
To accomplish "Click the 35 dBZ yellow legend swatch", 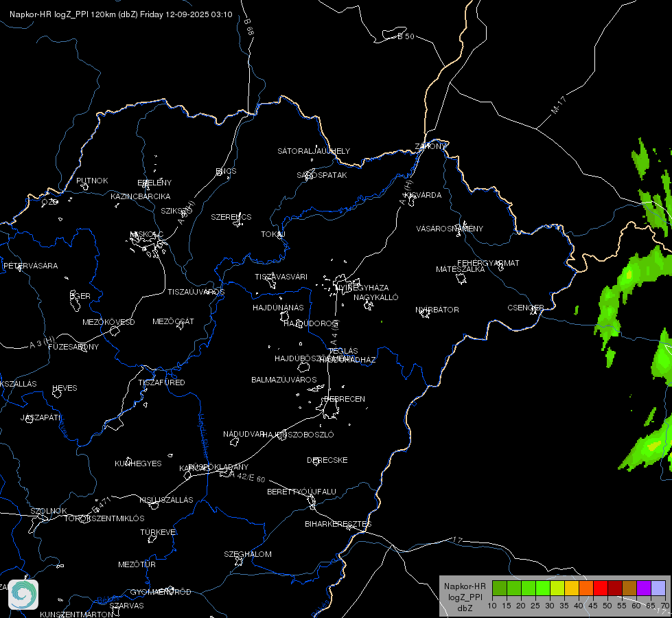I will [x=557, y=588].
